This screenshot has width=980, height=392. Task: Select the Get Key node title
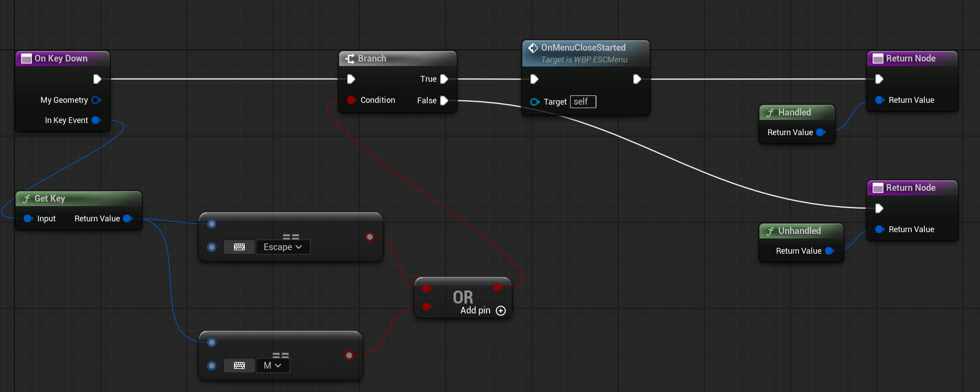pos(50,198)
